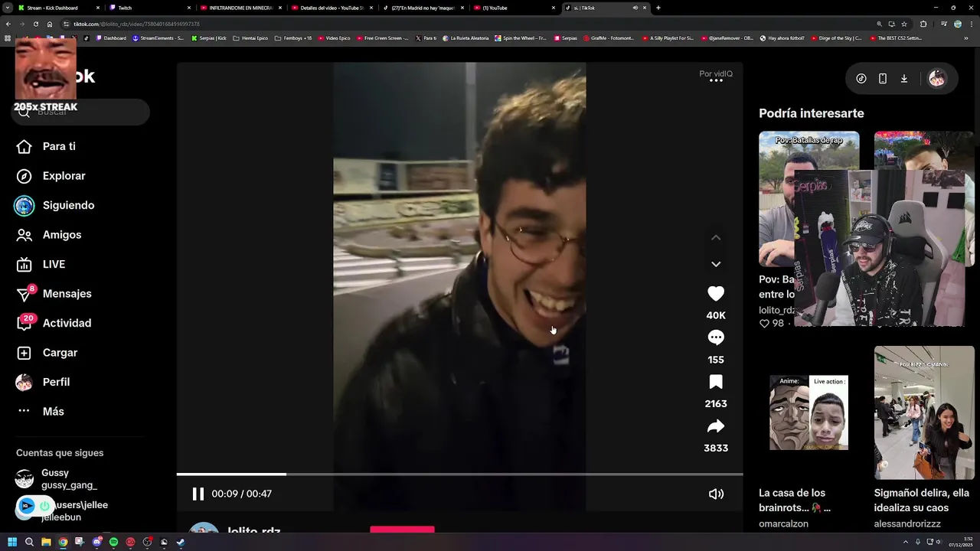Screen dimensions: 980x551
Task: Reload the page
Action: pyautogui.click(x=35, y=24)
